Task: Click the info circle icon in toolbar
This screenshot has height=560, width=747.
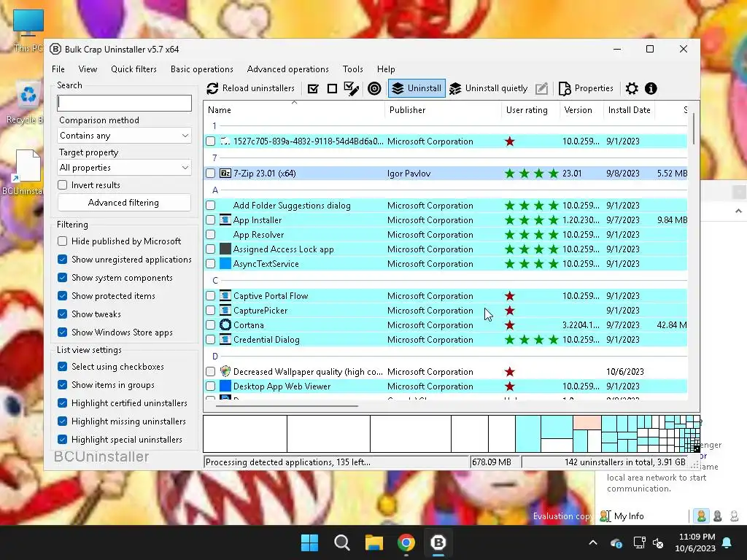Action: pyautogui.click(x=651, y=88)
